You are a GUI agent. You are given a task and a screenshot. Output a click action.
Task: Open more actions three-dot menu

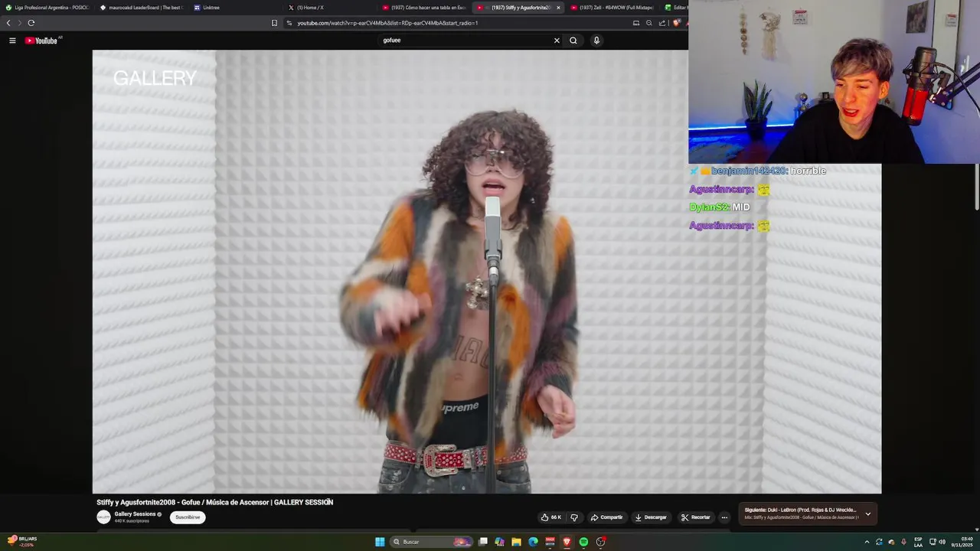[x=724, y=517]
